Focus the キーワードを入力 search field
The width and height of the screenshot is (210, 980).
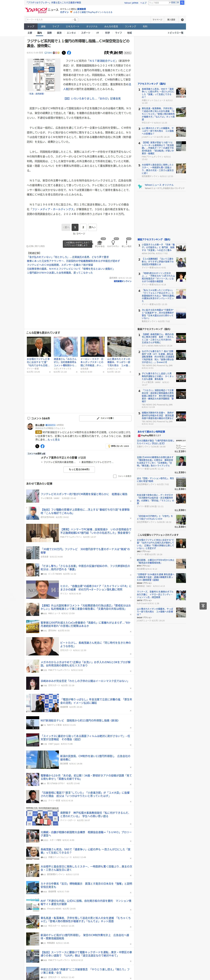coord(49,19)
